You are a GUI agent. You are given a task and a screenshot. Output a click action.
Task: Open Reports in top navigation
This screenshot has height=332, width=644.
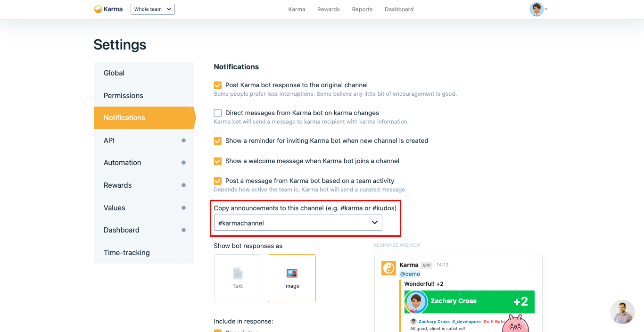362,9
